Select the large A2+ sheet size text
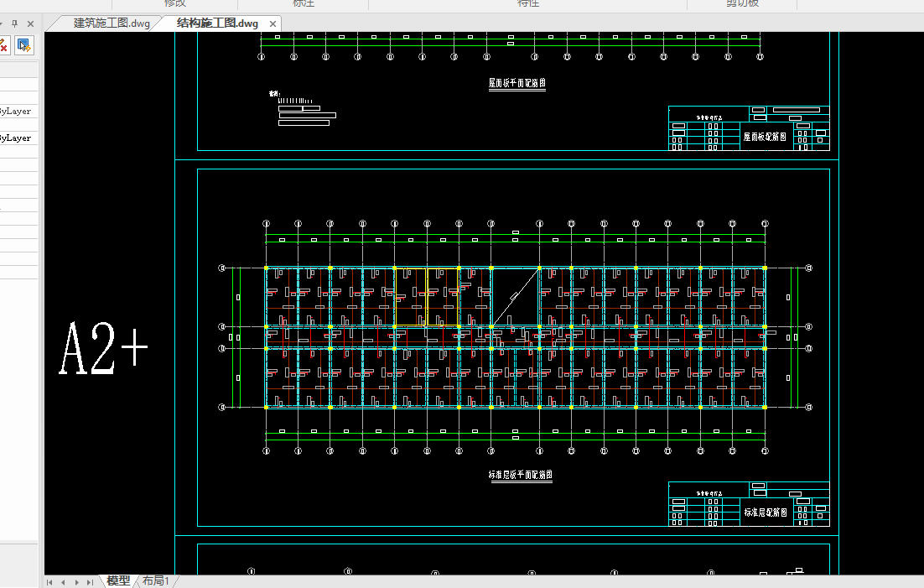 coord(104,349)
